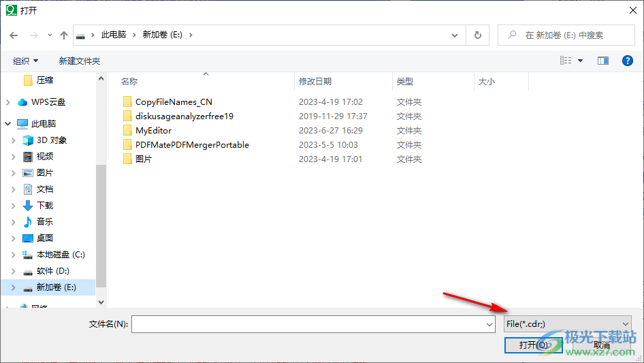Click the search box for 新加卷 (E:)

pos(566,35)
